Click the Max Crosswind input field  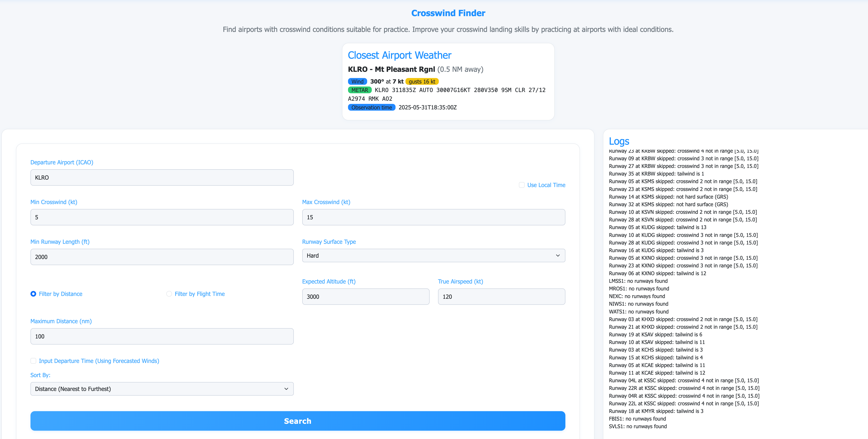click(x=433, y=217)
